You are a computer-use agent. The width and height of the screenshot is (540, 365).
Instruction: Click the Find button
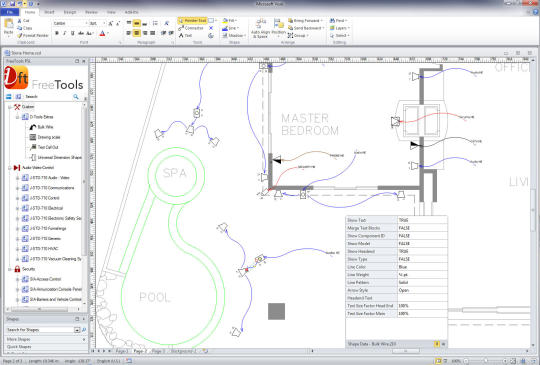pyautogui.click(x=338, y=21)
